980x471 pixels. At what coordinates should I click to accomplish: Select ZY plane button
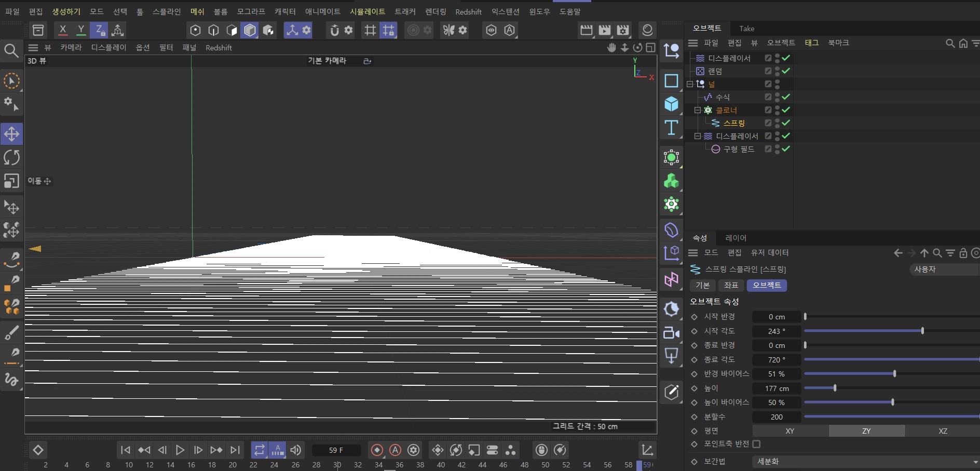tap(867, 431)
